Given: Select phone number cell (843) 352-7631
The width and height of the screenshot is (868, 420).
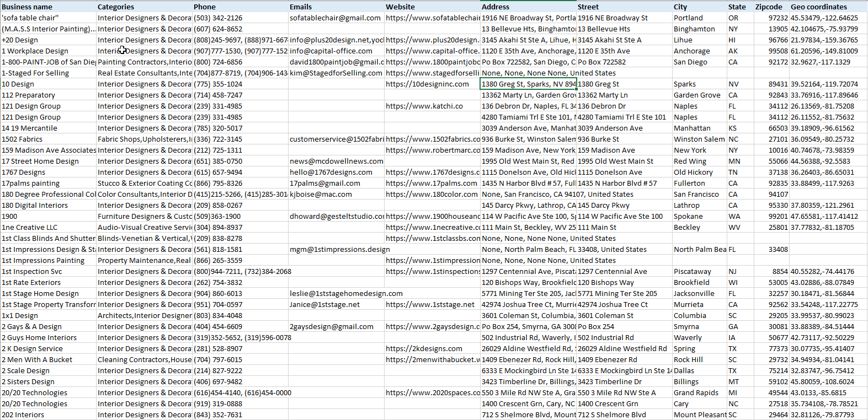Looking at the screenshot, I should [x=218, y=414].
